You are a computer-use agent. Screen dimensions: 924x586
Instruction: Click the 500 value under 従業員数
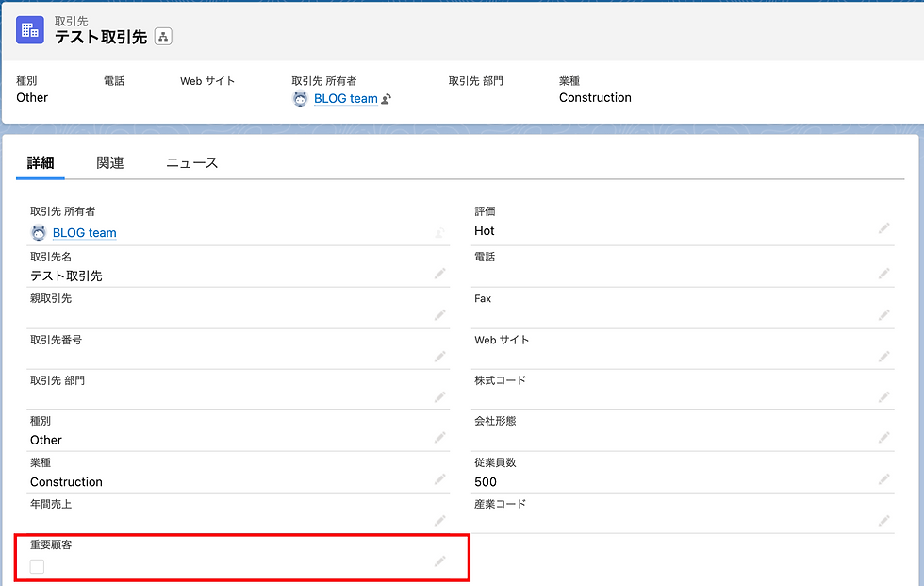click(x=486, y=482)
